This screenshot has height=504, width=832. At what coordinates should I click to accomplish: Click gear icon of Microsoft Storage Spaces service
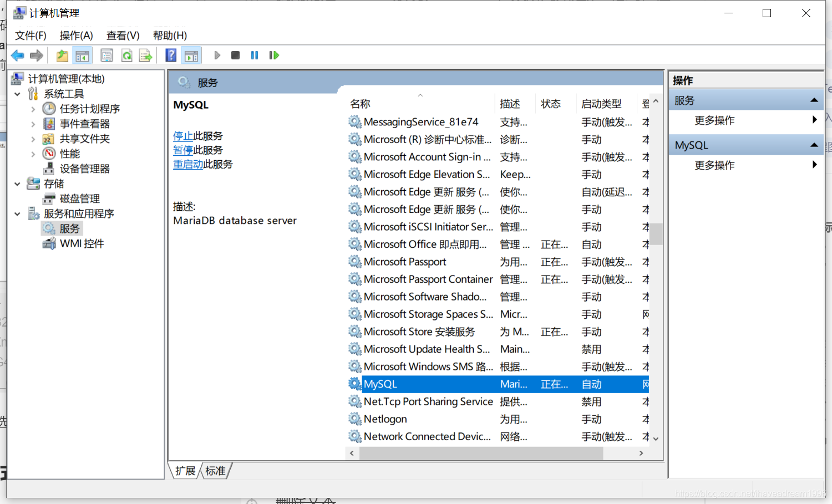pos(355,314)
